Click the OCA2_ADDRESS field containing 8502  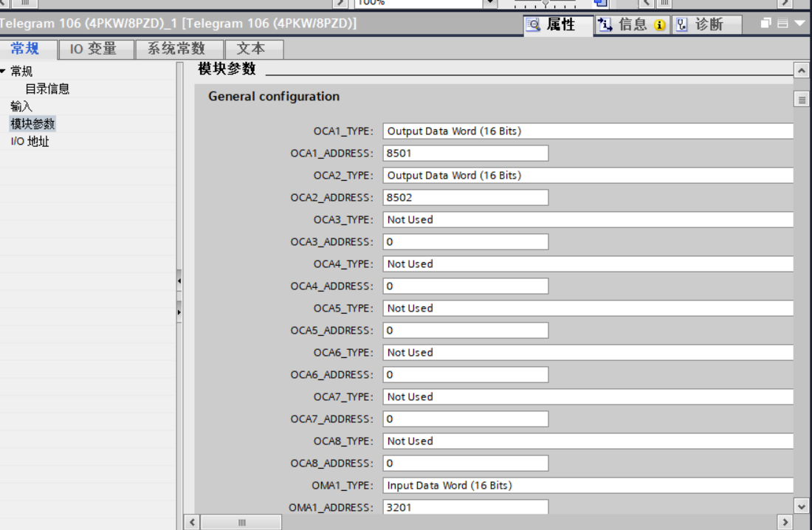coord(465,198)
